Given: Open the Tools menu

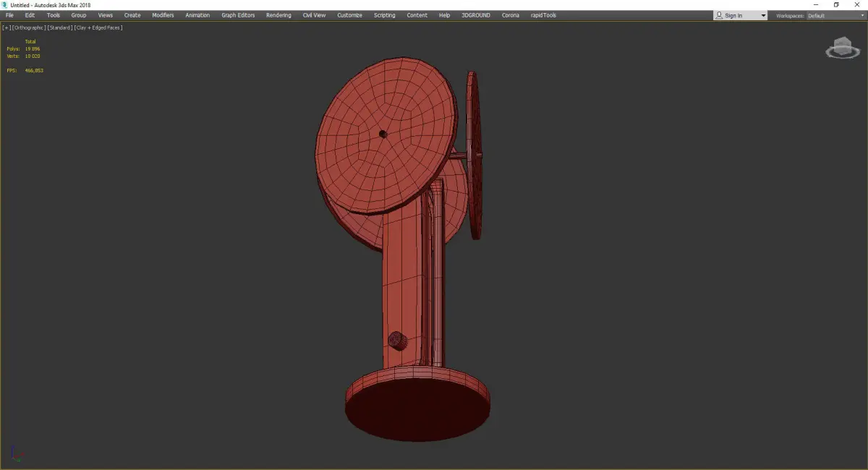Looking at the screenshot, I should pyautogui.click(x=54, y=15).
